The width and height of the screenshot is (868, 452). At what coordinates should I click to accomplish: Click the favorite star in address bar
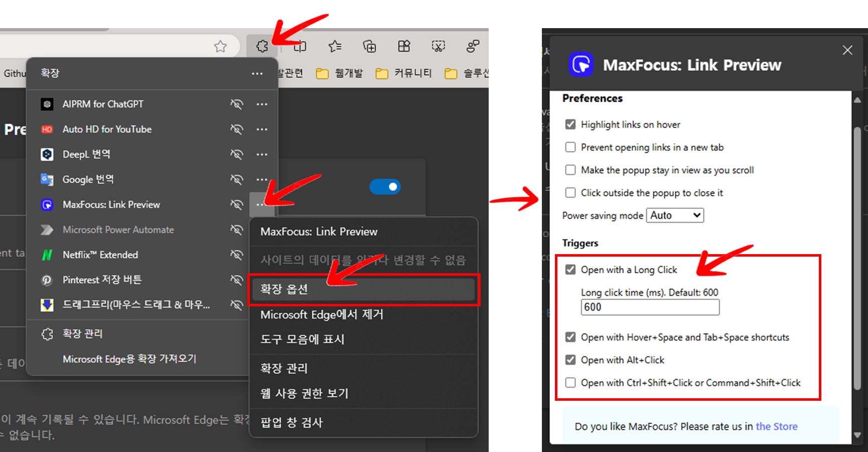pos(220,47)
